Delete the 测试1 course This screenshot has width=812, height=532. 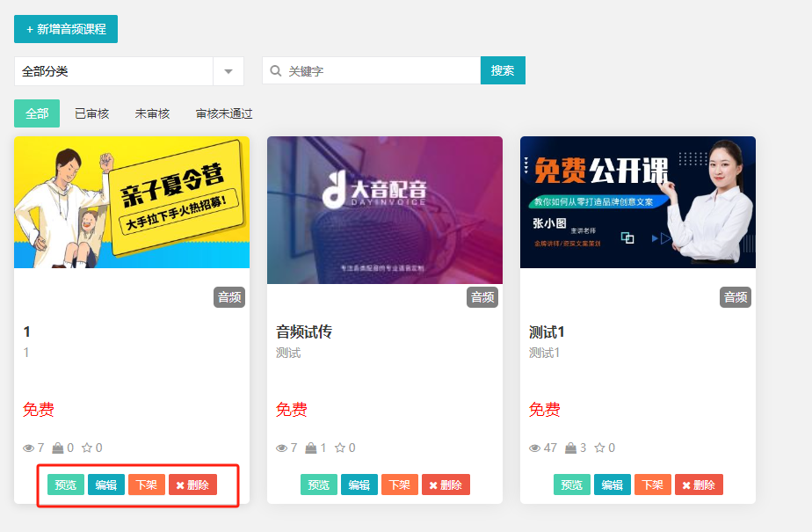tap(699, 485)
